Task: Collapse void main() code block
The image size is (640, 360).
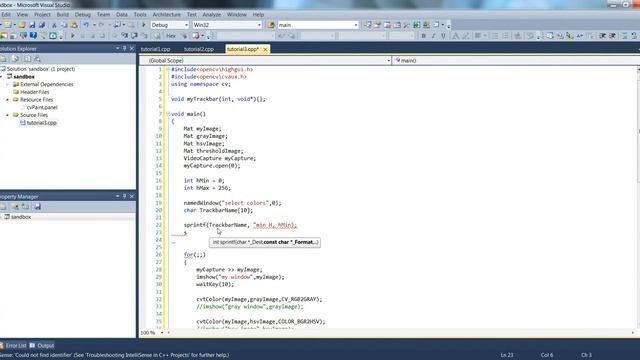Action: (x=168, y=114)
